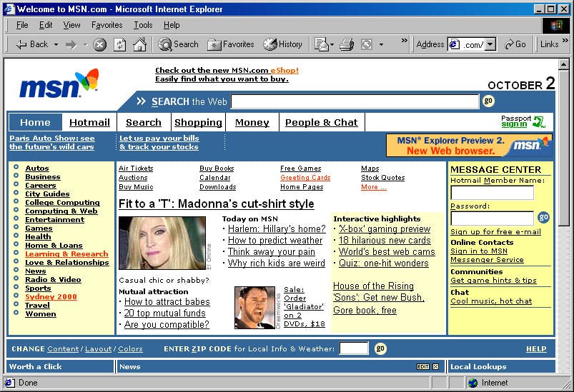The height and width of the screenshot is (392, 574).
Task: Click the MSN Explorer Preview 2 banner
Action: 469,145
